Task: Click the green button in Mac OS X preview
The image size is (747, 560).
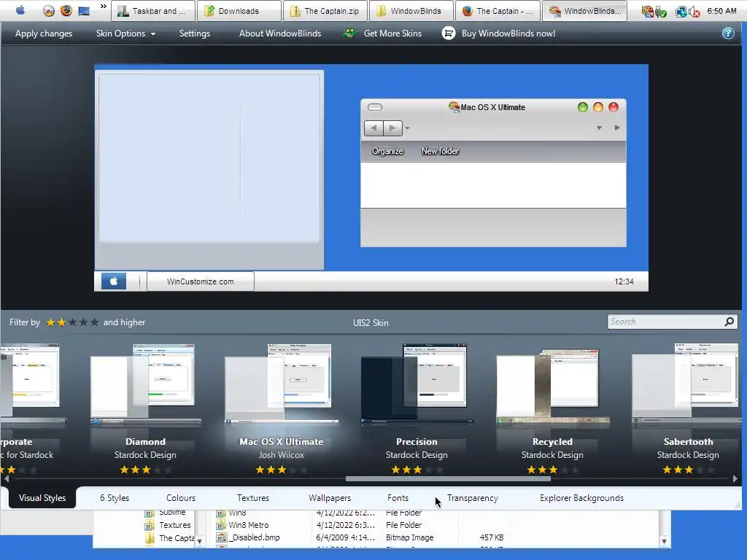Action: pos(583,107)
